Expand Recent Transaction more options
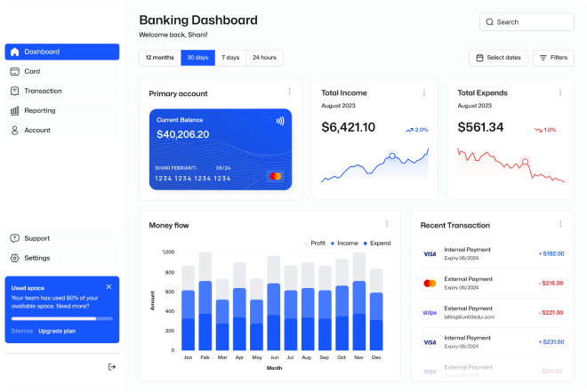This screenshot has width=587, height=392. (559, 224)
